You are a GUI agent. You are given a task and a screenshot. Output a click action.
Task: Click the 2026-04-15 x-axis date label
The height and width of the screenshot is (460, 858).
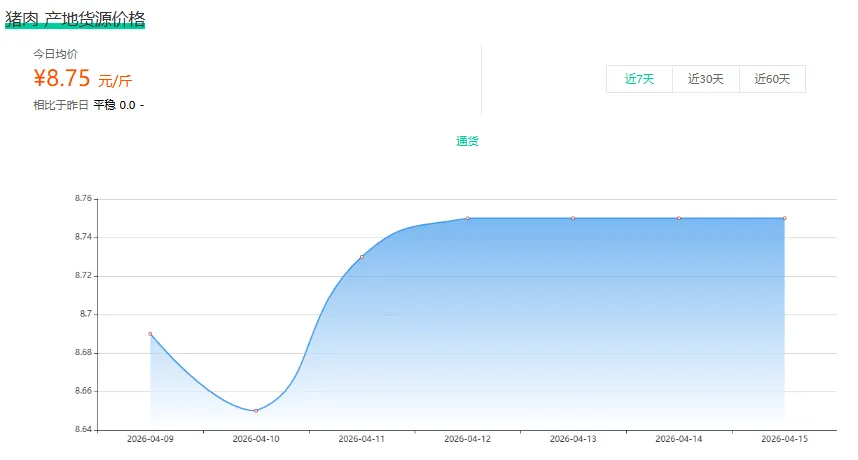pyautogui.click(x=784, y=439)
